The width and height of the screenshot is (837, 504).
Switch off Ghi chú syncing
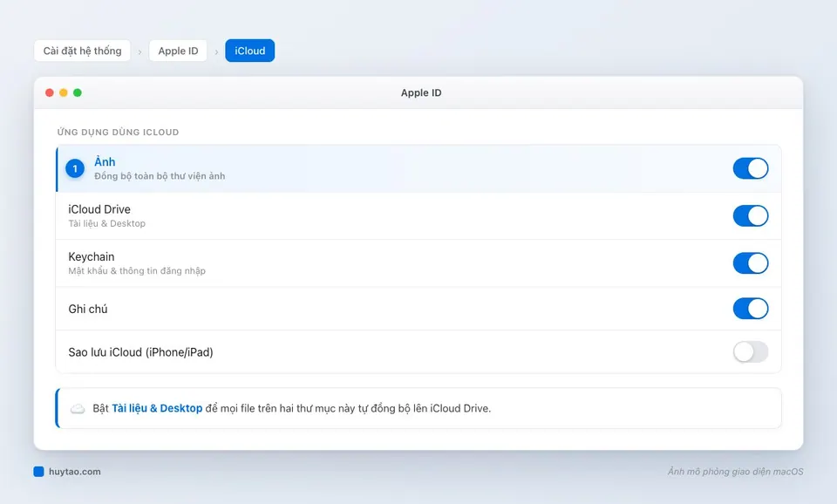click(750, 309)
